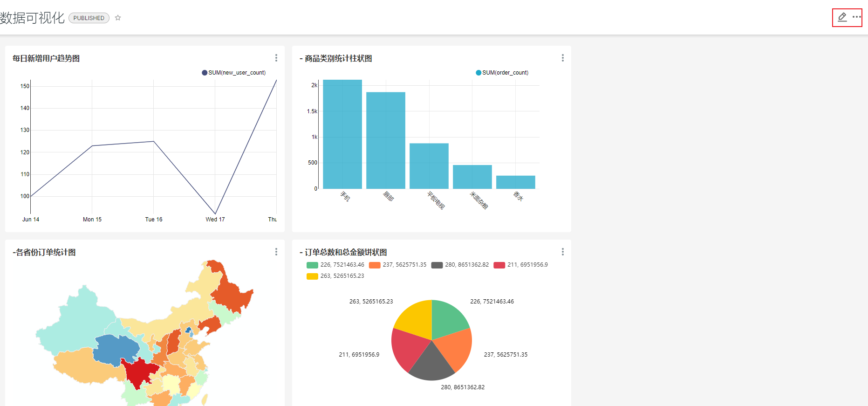Click the chart title 每日新增用户趋势图

pyautogui.click(x=46, y=58)
